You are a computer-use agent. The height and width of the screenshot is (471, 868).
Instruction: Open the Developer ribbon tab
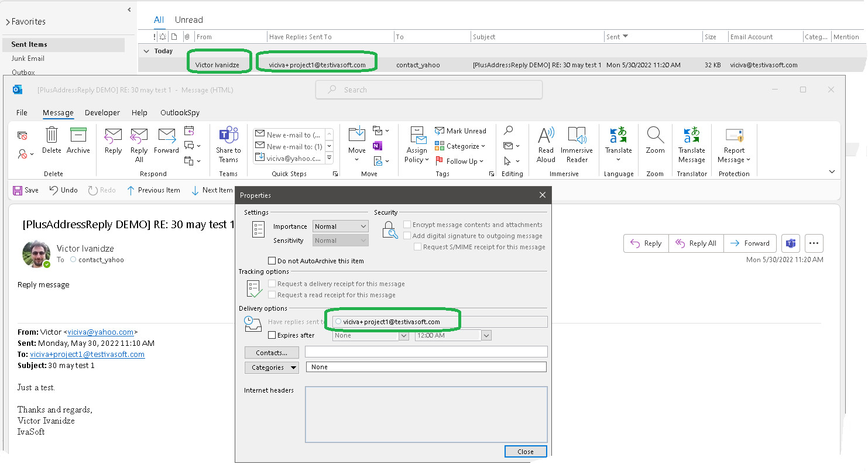coord(102,113)
